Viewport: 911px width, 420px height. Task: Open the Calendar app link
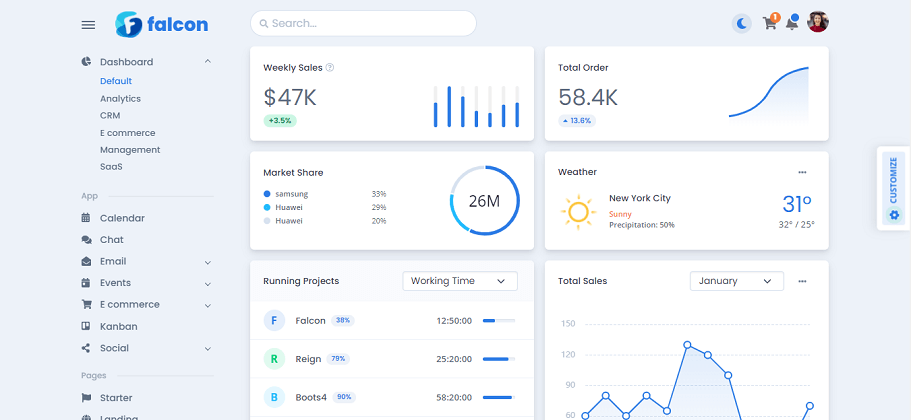click(x=122, y=218)
